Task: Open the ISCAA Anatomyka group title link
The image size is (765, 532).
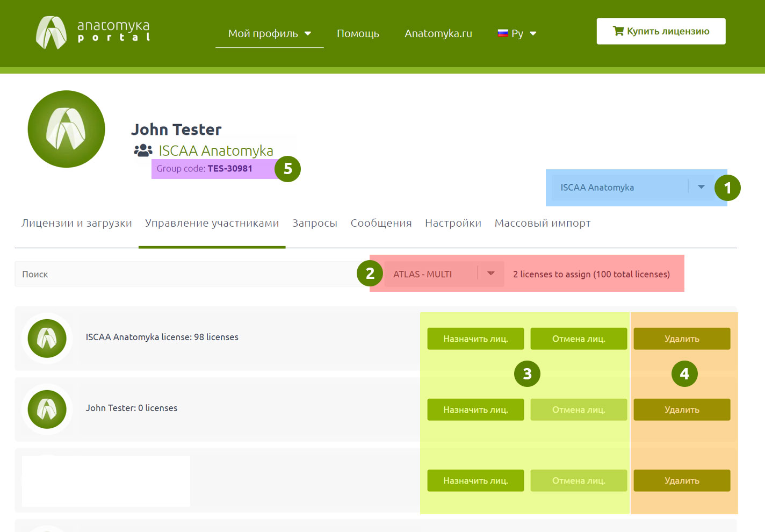Action: coord(216,150)
